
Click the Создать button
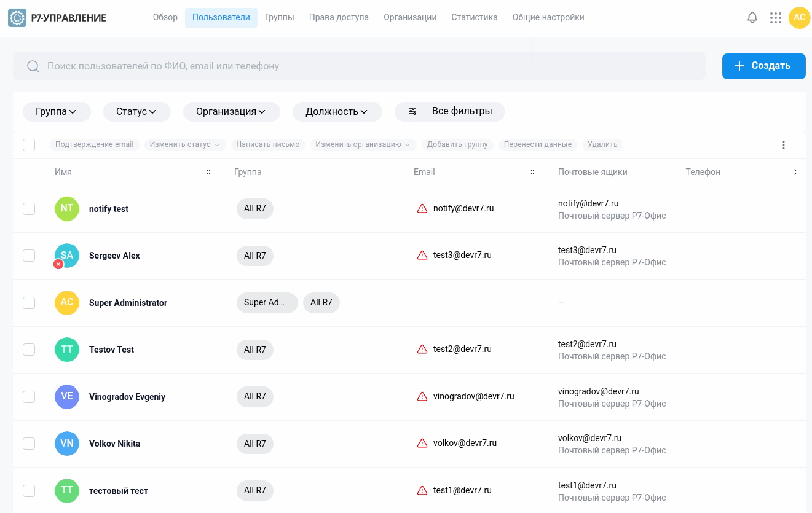click(764, 66)
